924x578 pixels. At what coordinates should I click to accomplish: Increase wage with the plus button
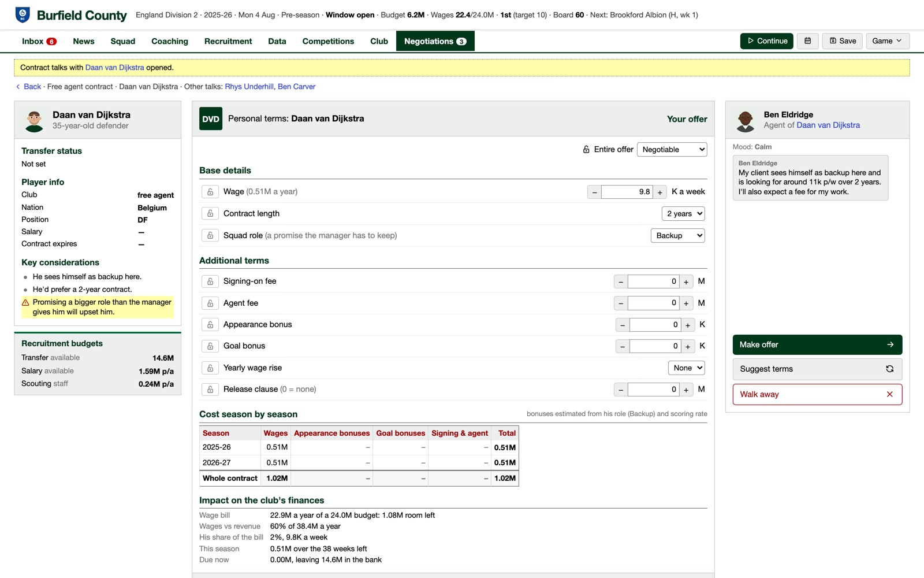[660, 192]
